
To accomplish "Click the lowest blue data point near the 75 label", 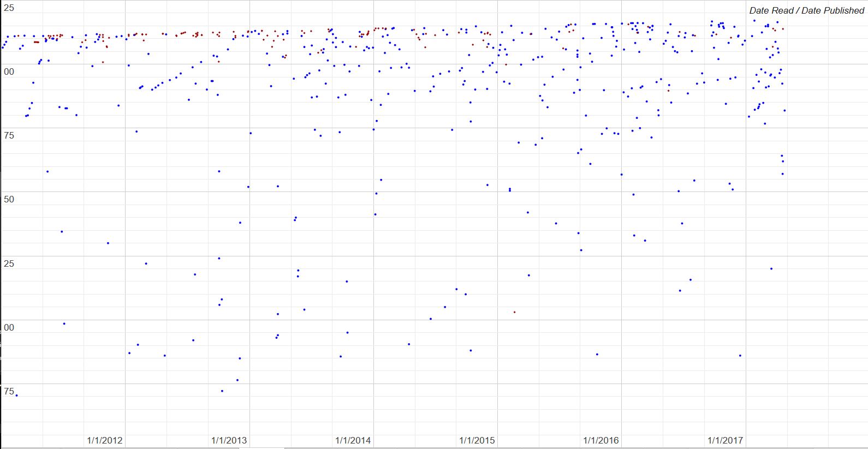I will pos(16,396).
